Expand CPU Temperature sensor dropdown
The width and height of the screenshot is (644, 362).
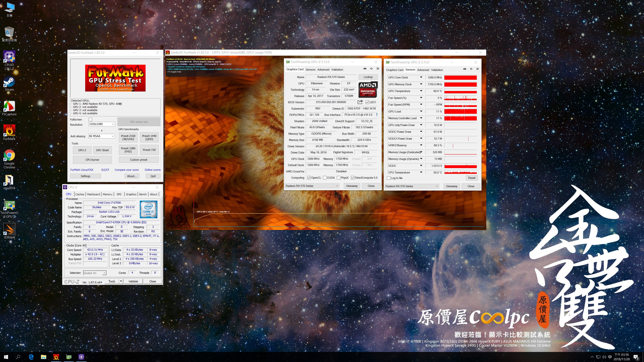point(421,172)
